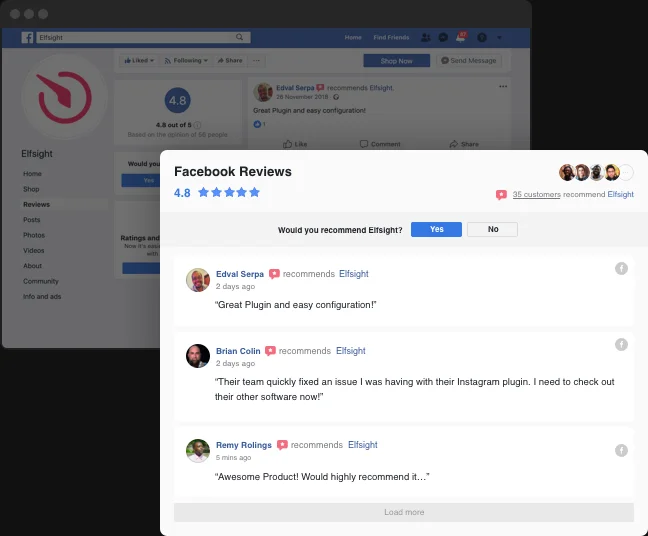Expand the account dropdown arrow in top bar

pos(499,38)
